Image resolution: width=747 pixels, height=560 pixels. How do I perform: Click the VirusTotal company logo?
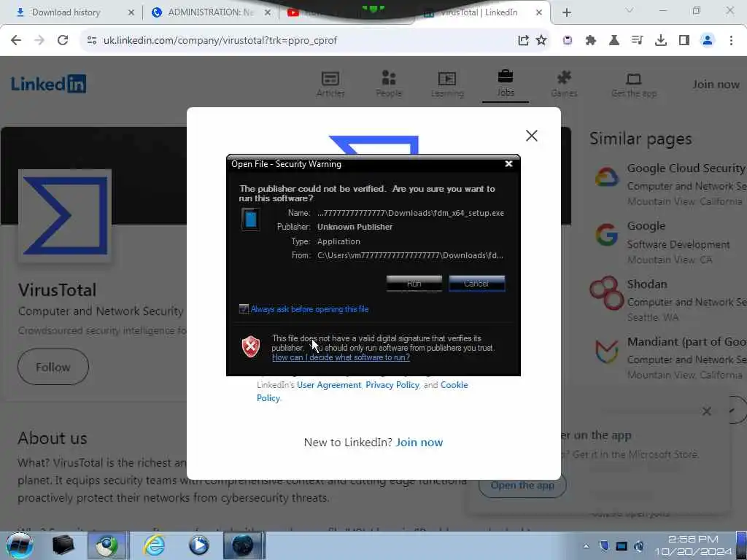(x=65, y=216)
